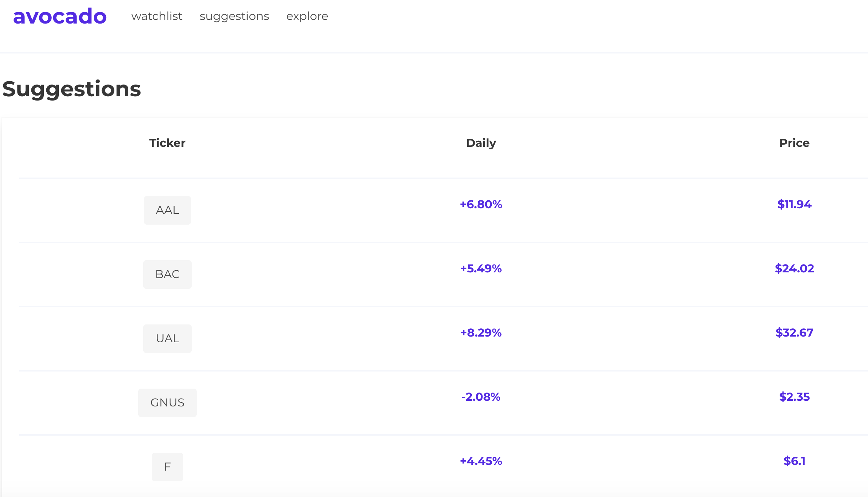Select the AAL ticker button
Image resolution: width=868 pixels, height=497 pixels.
[167, 210]
